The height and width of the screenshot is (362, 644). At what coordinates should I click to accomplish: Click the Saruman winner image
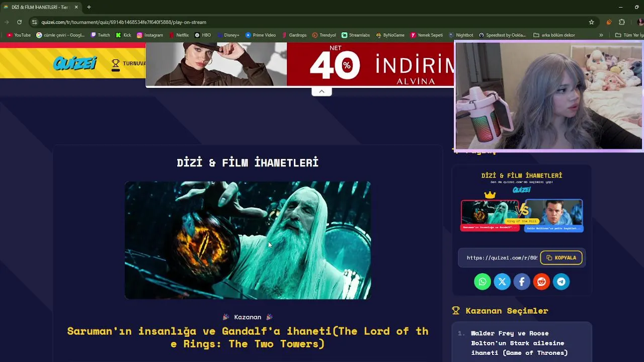(x=248, y=240)
